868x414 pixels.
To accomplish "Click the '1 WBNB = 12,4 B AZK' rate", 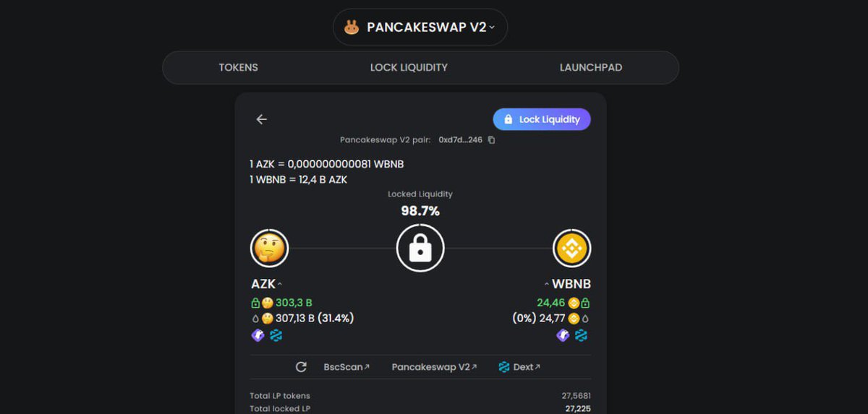I will click(x=299, y=179).
